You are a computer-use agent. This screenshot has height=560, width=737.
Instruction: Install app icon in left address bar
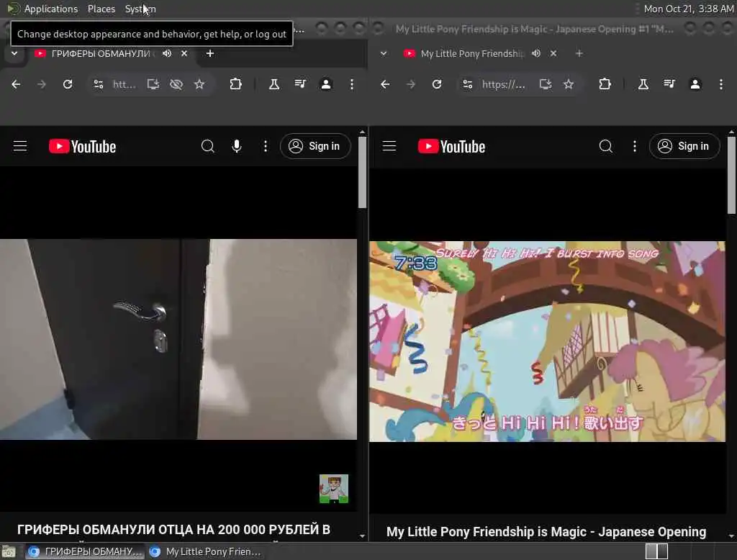click(x=153, y=84)
